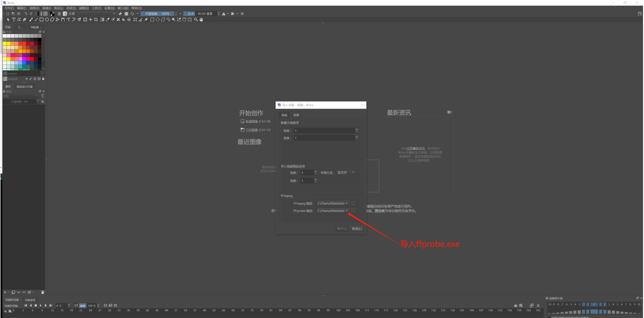Open the 文件(F) menu
This screenshot has height=318, width=644.
click(9, 8)
